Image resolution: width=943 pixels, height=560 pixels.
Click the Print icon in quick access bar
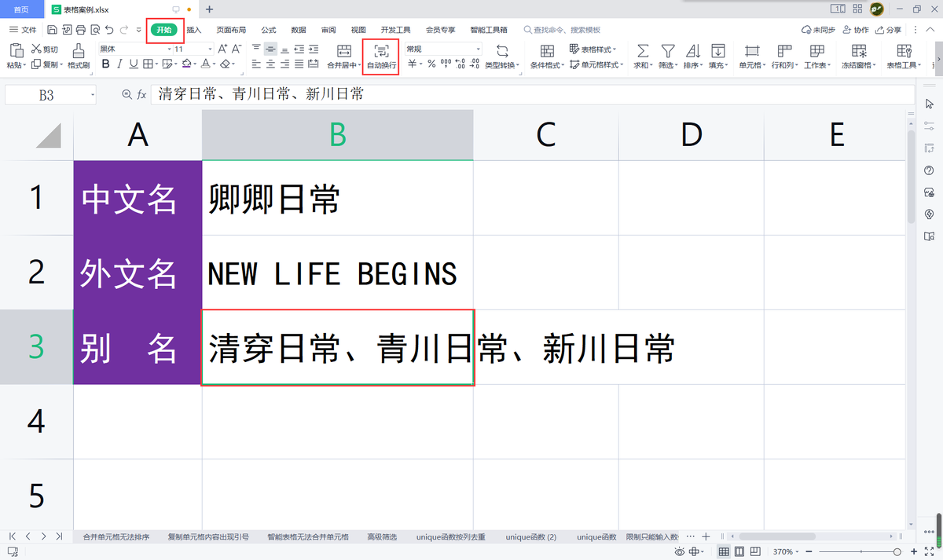[x=79, y=30]
